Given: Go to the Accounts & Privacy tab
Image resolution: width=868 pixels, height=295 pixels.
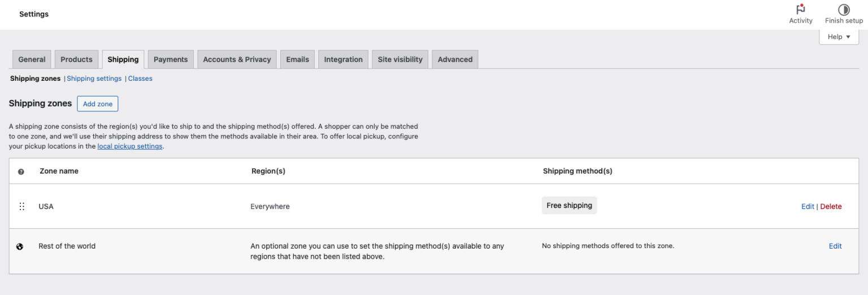Looking at the screenshot, I should 237,59.
